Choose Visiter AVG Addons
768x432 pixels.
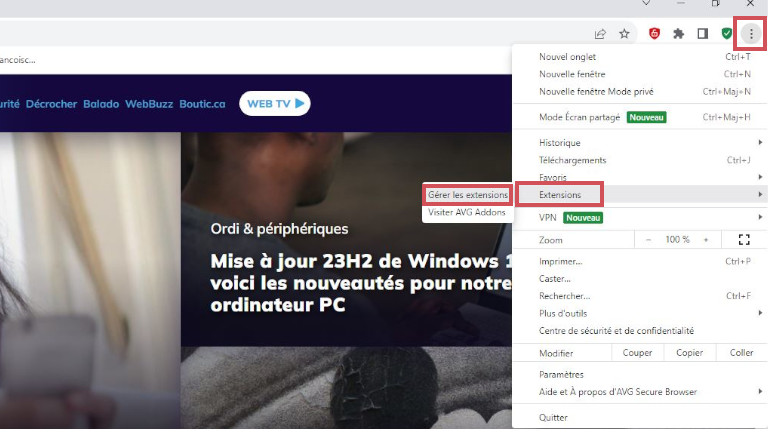pyautogui.click(x=468, y=212)
